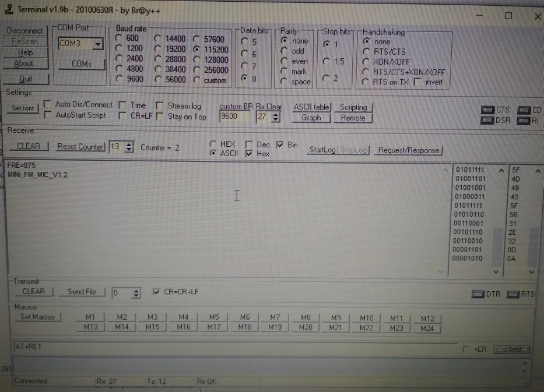
Task: Enable Auto Dis/Connect checkbox
Action: tap(48, 104)
